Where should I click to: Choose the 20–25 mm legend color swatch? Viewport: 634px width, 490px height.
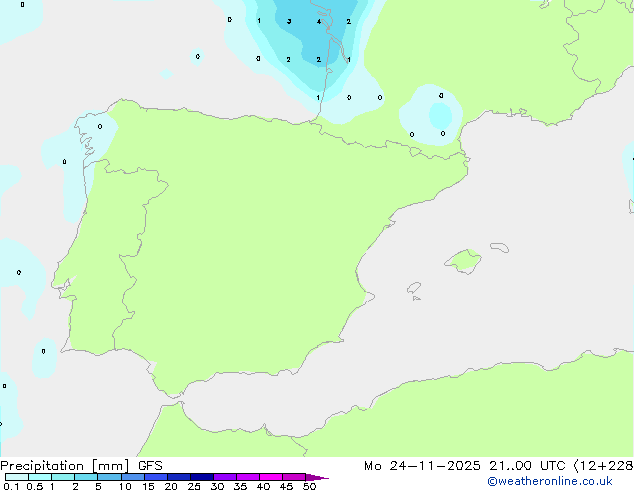coord(179,477)
